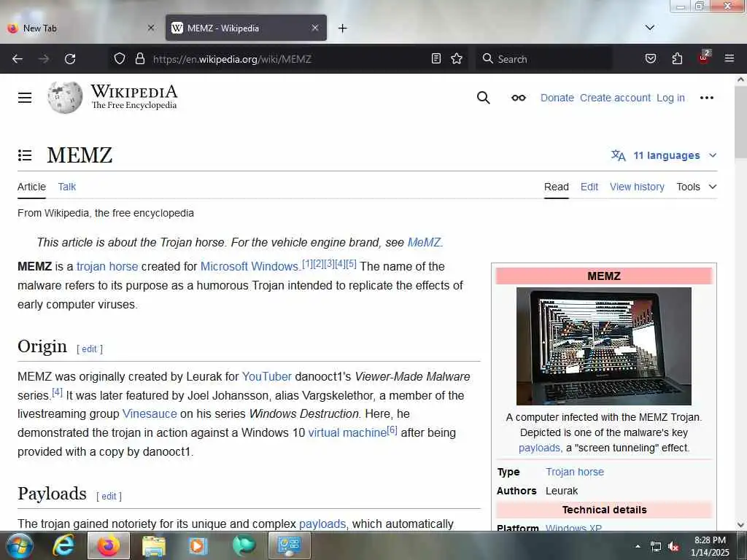Edit the Origin section
The height and width of the screenshot is (560, 747).
pyautogui.click(x=90, y=349)
